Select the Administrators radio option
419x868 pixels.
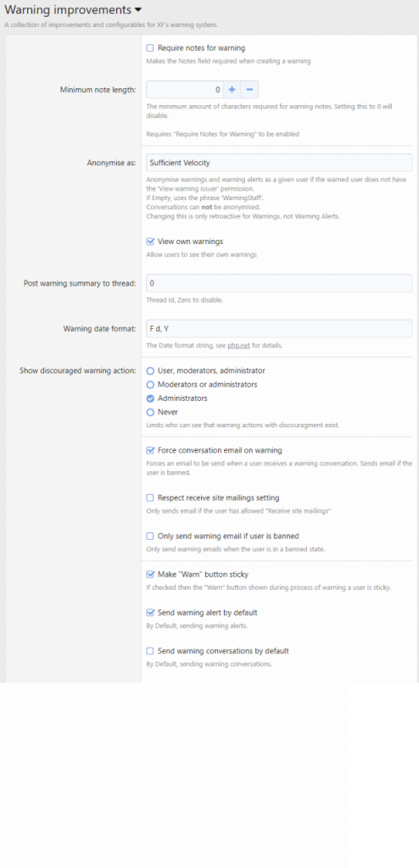tap(150, 398)
